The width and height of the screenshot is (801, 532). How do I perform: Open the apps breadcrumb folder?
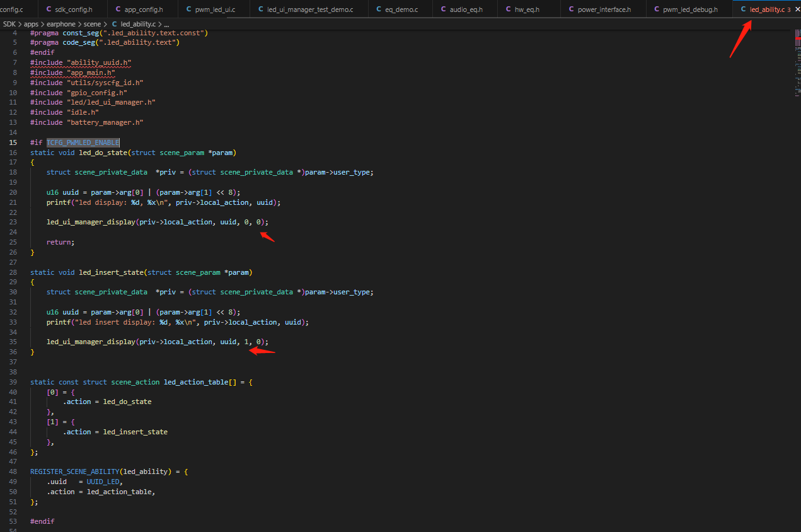click(x=32, y=24)
